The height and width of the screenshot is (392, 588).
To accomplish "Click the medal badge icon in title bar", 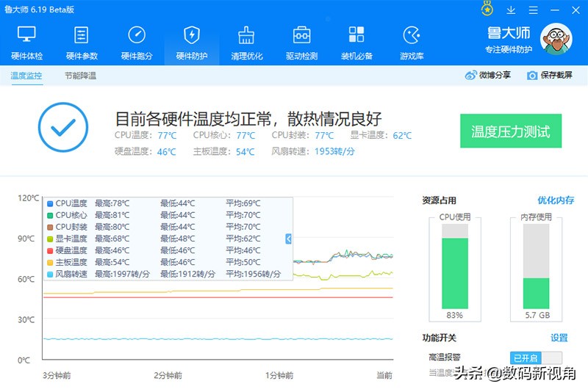I will (487, 9).
